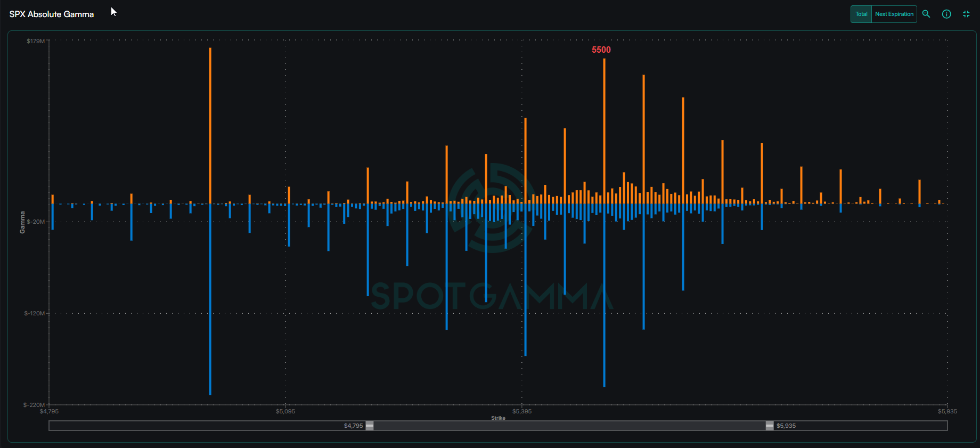980x448 pixels.
Task: Open the magnifier zoom tool
Action: pyautogui.click(x=926, y=14)
